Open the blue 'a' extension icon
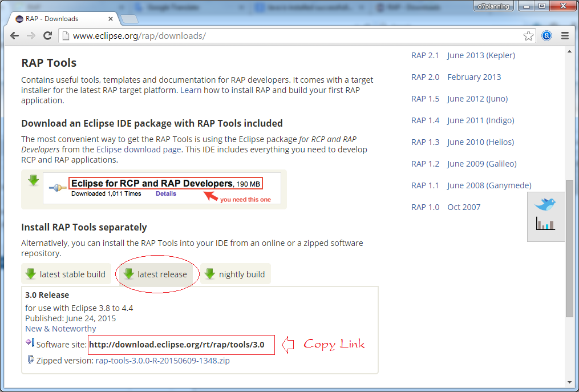The image size is (579, 392). click(546, 36)
